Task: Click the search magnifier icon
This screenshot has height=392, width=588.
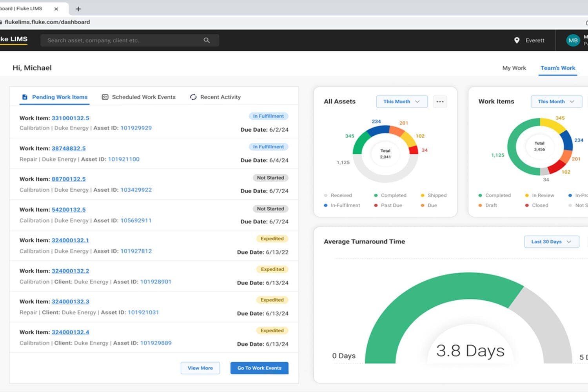Action: (207, 40)
